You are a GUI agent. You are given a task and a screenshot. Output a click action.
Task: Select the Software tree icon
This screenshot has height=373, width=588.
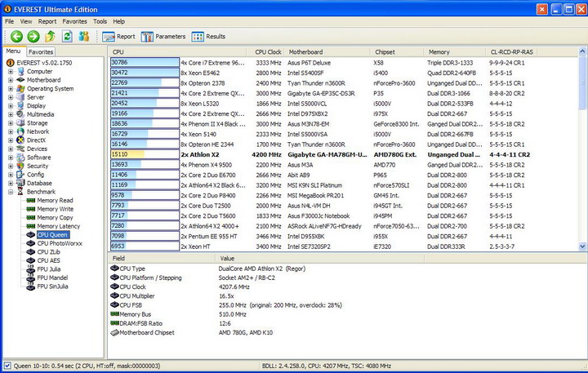20,158
